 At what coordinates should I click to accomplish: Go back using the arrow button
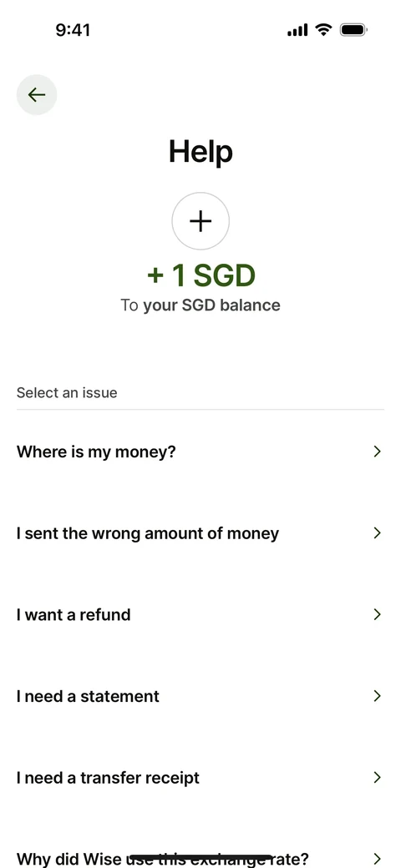[x=37, y=94]
